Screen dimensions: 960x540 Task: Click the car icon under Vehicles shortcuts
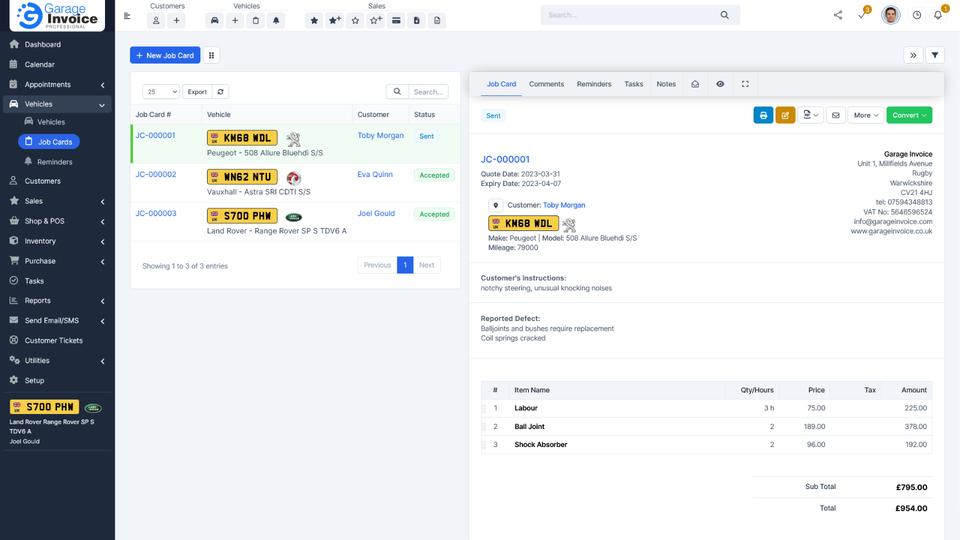(x=214, y=20)
